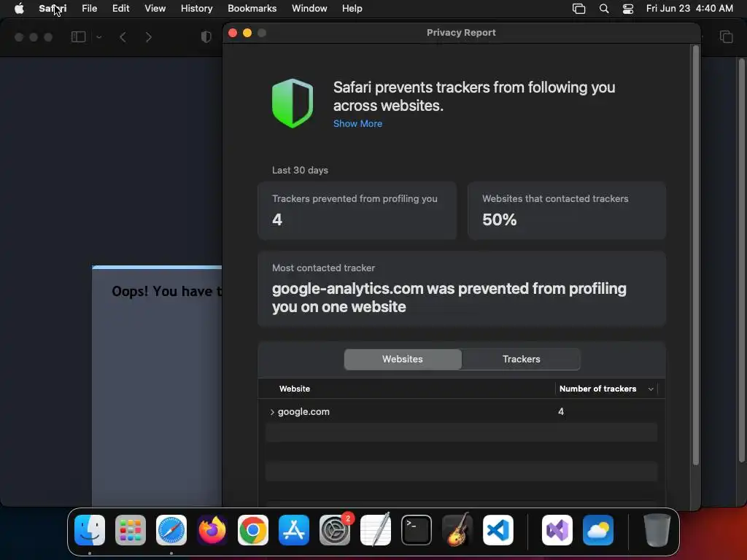Open Finder from the Dock

[90, 530]
